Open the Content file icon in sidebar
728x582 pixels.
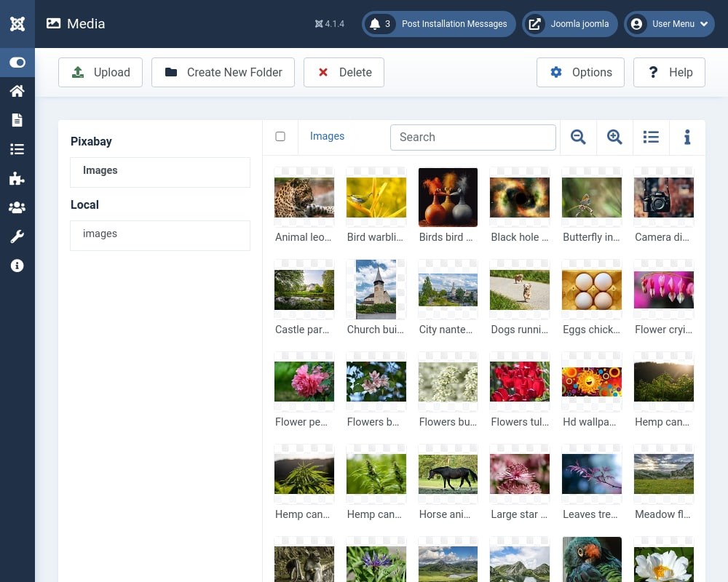17,120
